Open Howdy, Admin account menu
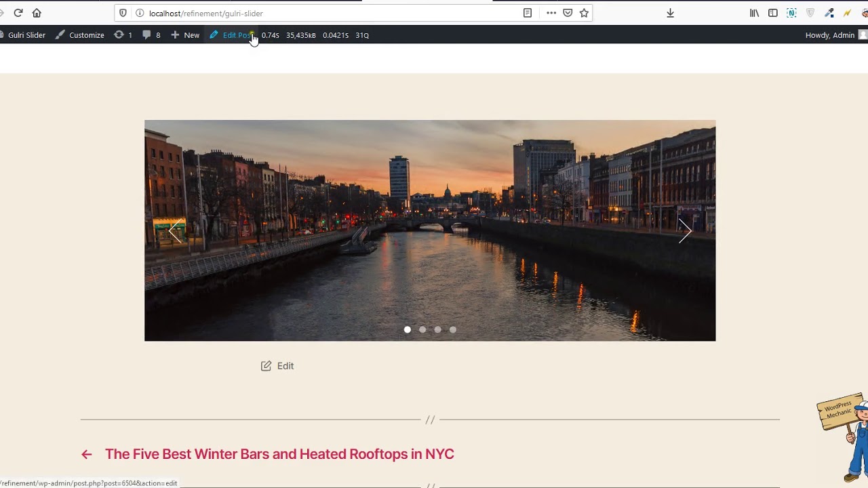Viewport: 868px width, 488px height. click(x=835, y=35)
